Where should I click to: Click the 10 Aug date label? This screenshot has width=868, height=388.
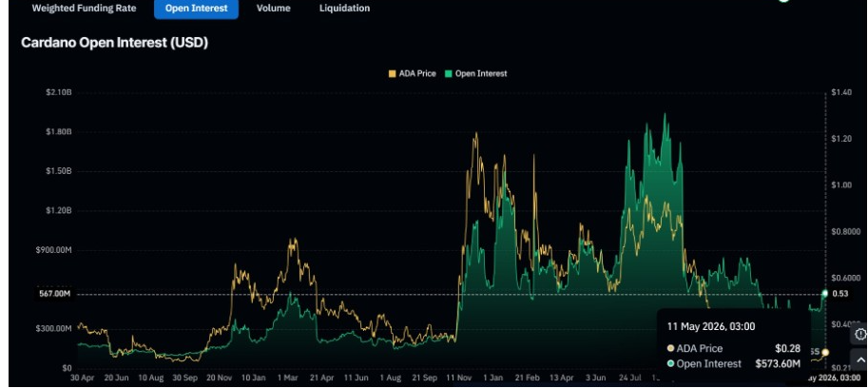[x=150, y=378]
